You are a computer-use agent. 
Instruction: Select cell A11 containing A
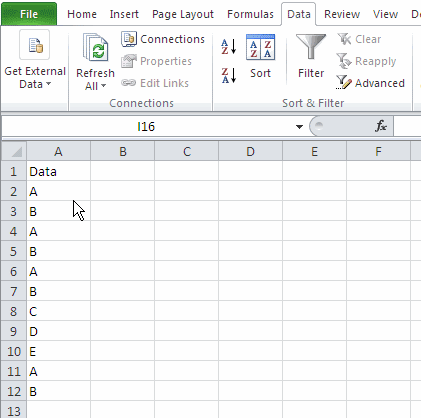(58, 371)
